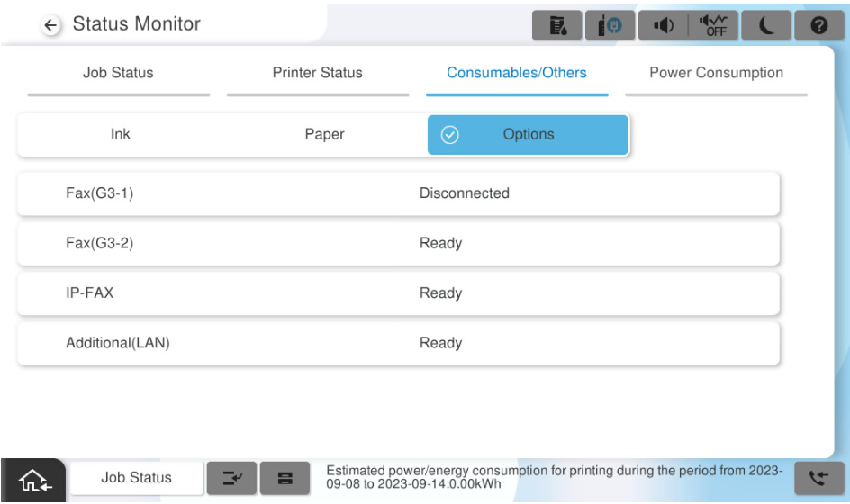Tap the network connection status icon
The height and width of the screenshot is (504, 850).
coord(609,25)
